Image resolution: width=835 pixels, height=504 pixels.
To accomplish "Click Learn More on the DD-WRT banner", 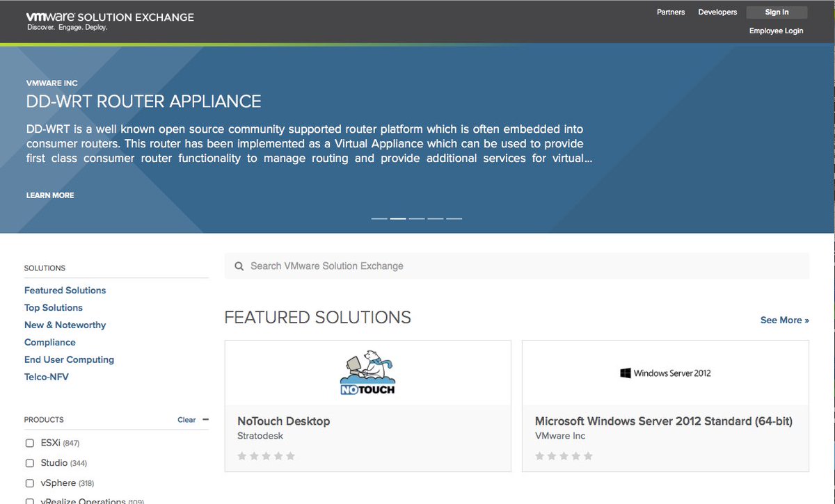I will point(50,195).
